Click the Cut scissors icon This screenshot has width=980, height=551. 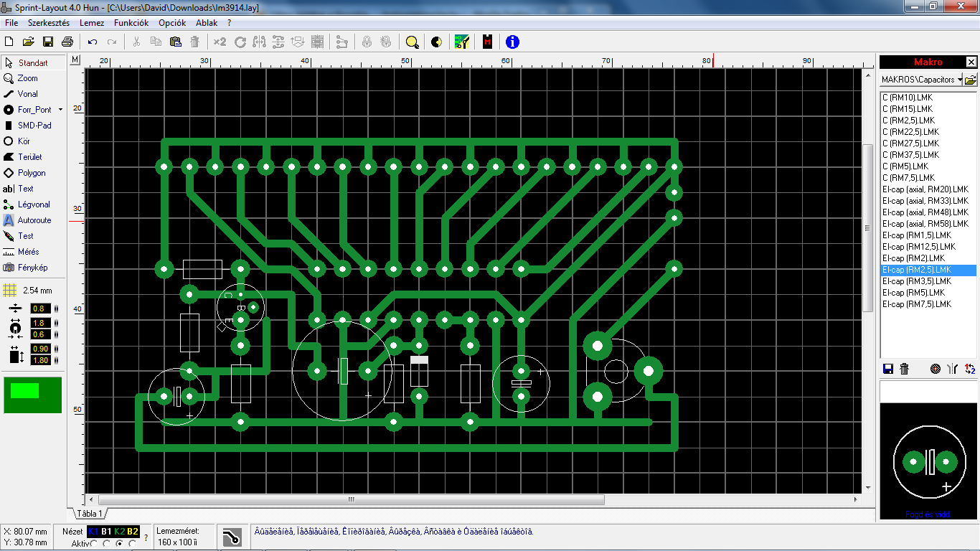click(136, 42)
